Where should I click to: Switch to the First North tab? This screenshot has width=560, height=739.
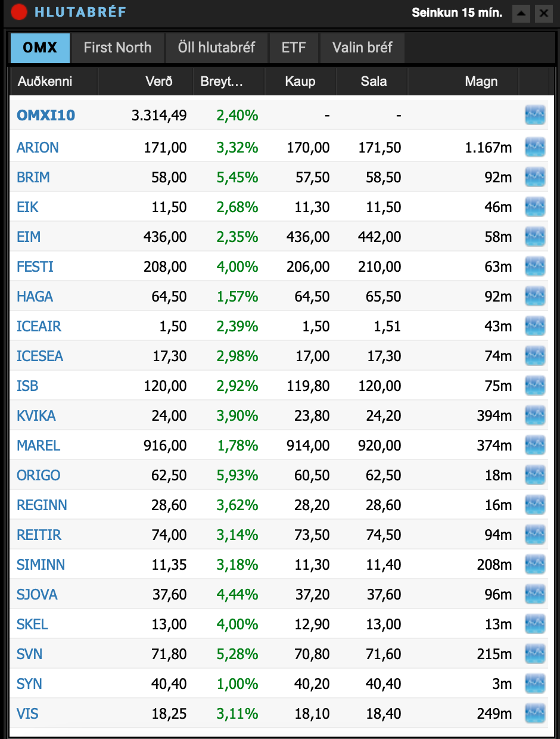[117, 48]
